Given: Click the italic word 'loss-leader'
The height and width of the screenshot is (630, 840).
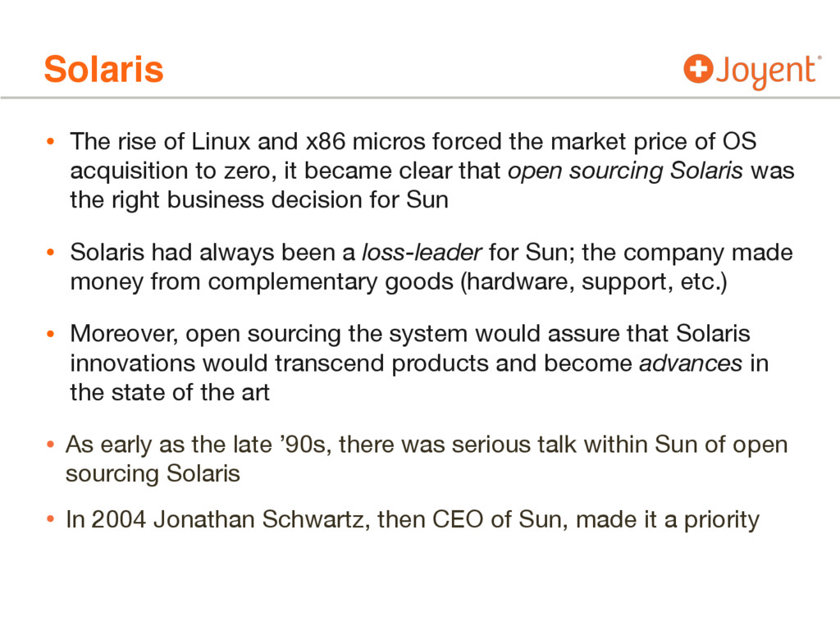Looking at the screenshot, I should click(x=422, y=253).
